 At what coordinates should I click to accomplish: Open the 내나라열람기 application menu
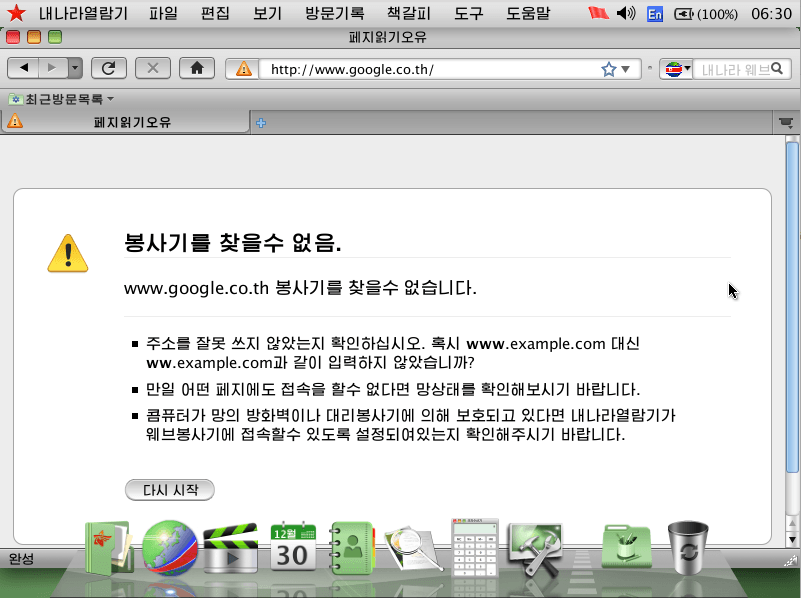83,13
